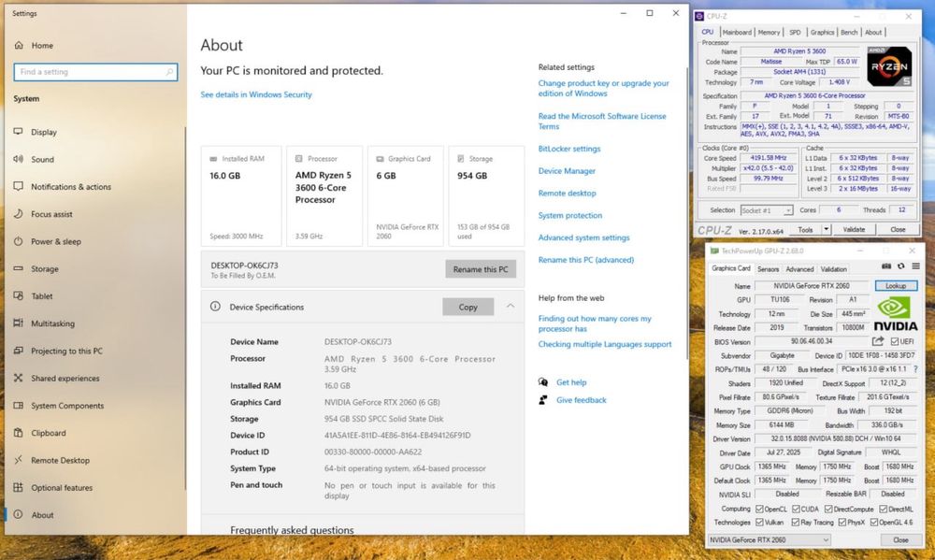
Task: Open Power & sleep settings
Action: [55, 241]
